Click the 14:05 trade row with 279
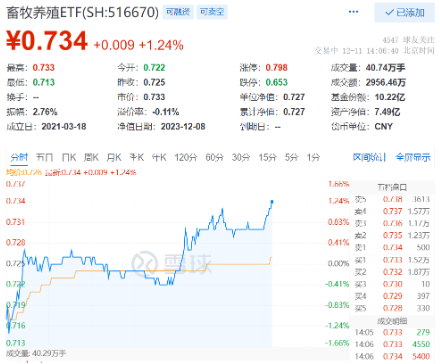The height and width of the screenshot is (364, 440). [392, 332]
